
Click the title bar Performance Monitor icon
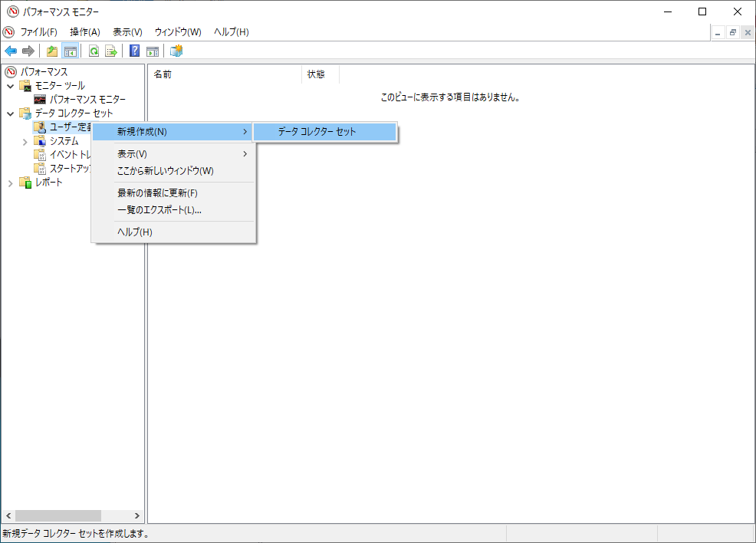[13, 12]
